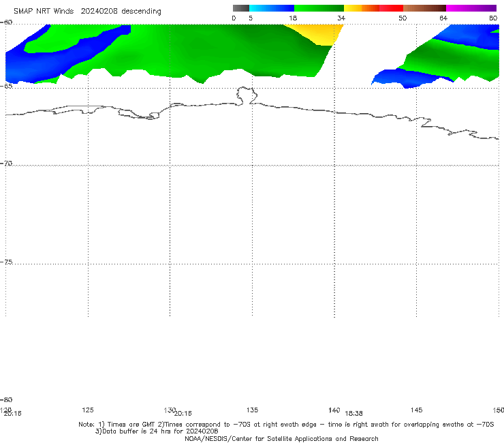Click the color bar label '34'

click(x=341, y=18)
